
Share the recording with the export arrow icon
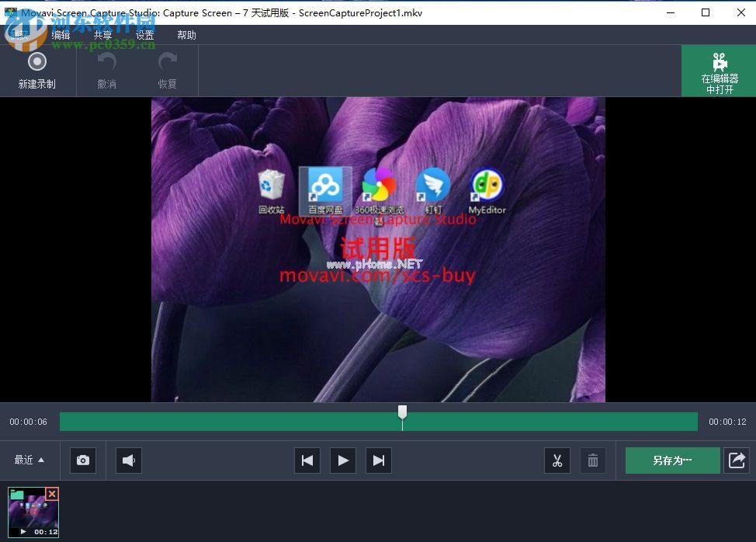point(737,460)
